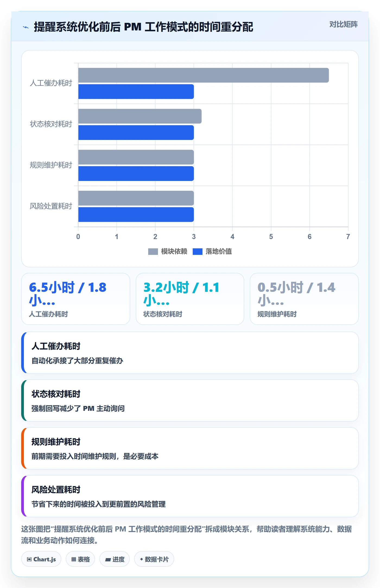Select the description paragraph starting 这张图把
380x588 pixels.
click(186, 534)
